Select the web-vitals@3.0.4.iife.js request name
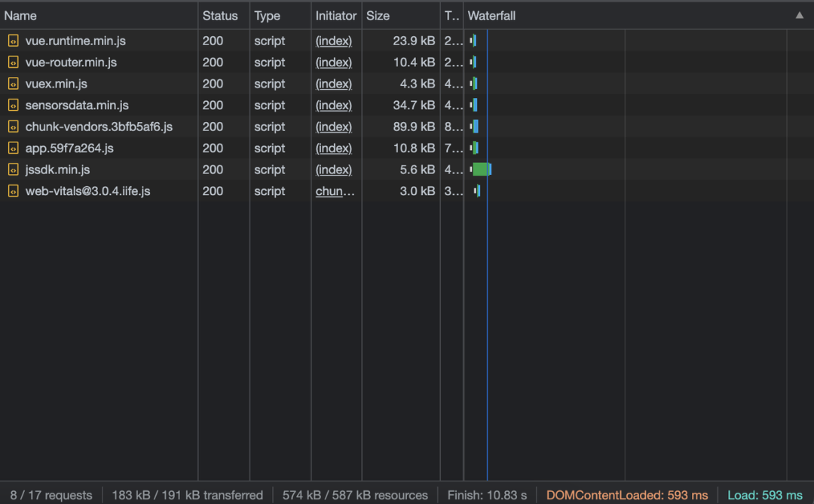814x504 pixels. 87,191
